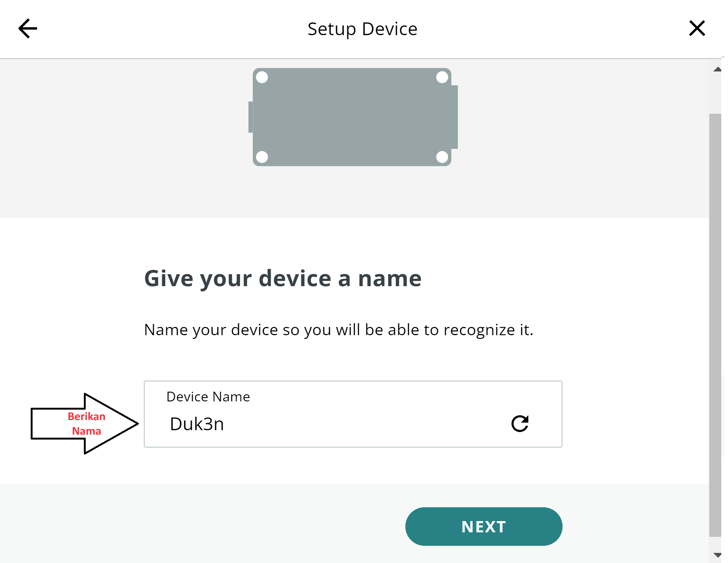Click the Setup Device title text
Image resolution: width=728 pixels, height=563 pixels.
point(362,29)
